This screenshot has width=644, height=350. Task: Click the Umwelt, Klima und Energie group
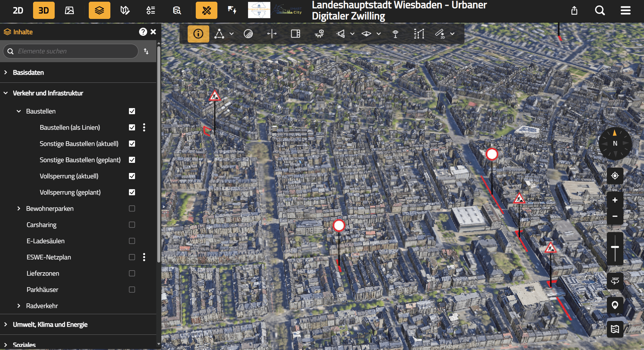pyautogui.click(x=50, y=324)
